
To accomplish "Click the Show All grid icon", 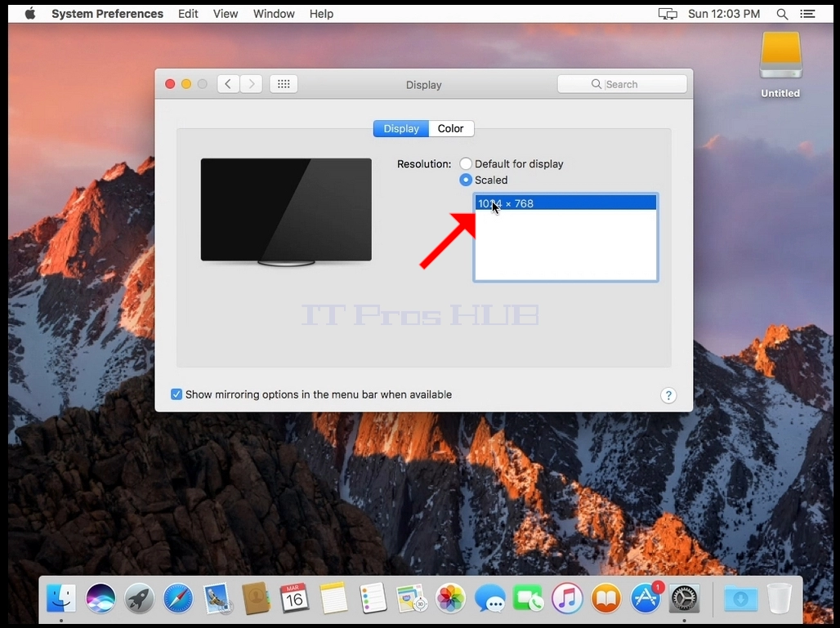I will click(x=284, y=84).
